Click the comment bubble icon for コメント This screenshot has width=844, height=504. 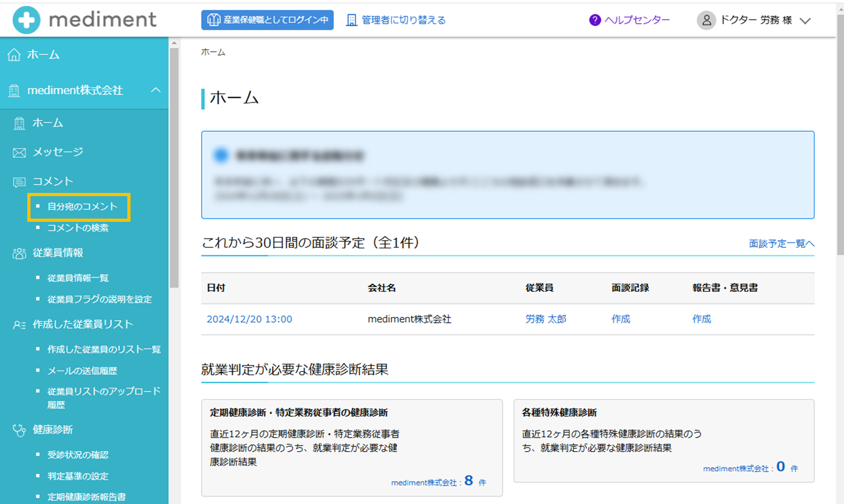[19, 182]
